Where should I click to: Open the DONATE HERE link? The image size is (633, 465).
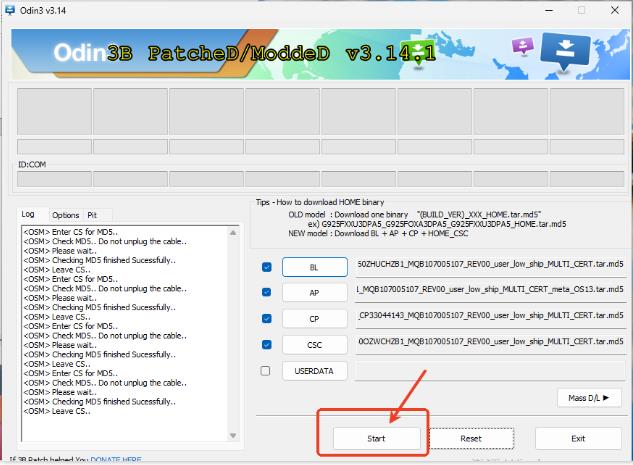[x=116, y=460]
